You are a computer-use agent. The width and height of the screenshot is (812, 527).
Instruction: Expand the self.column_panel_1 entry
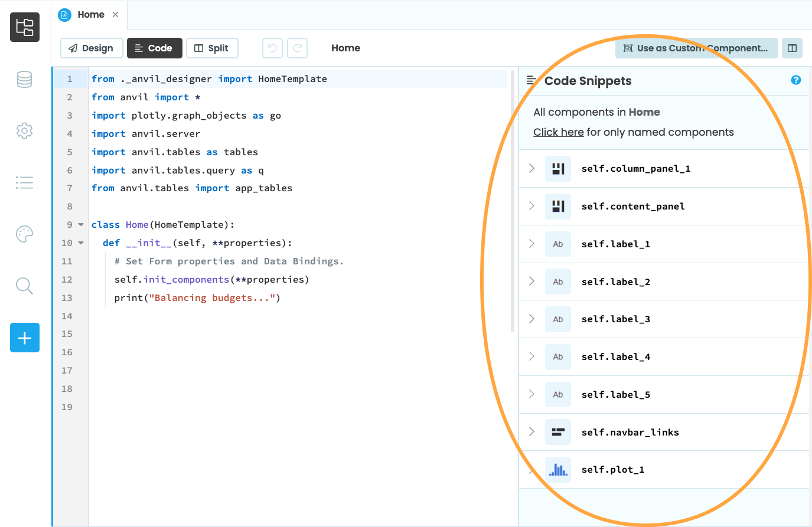tap(531, 168)
